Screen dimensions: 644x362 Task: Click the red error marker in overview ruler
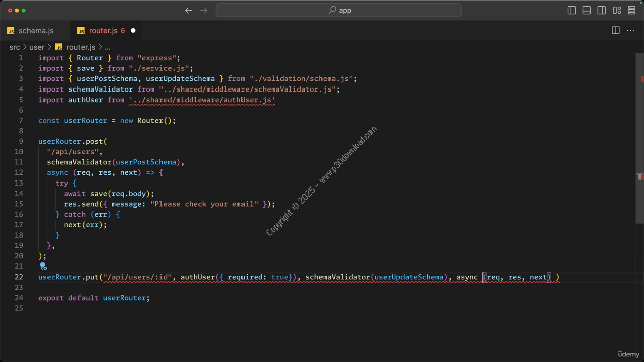click(642, 79)
